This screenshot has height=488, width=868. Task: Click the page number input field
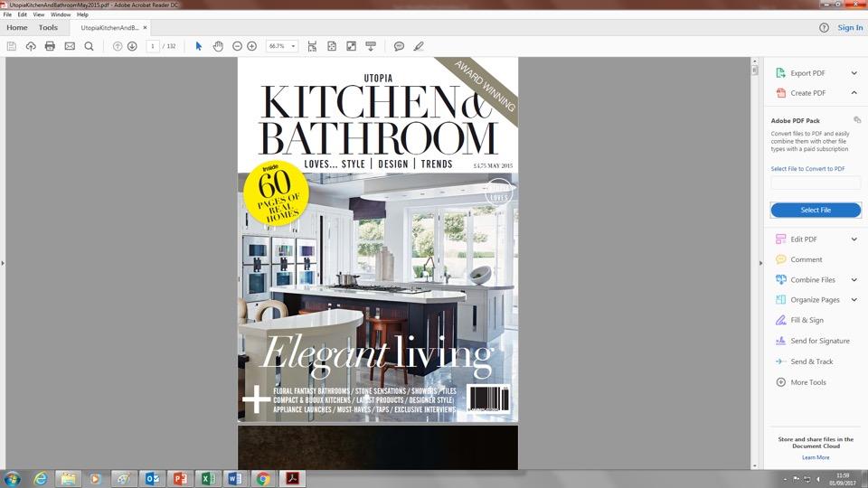pos(153,46)
